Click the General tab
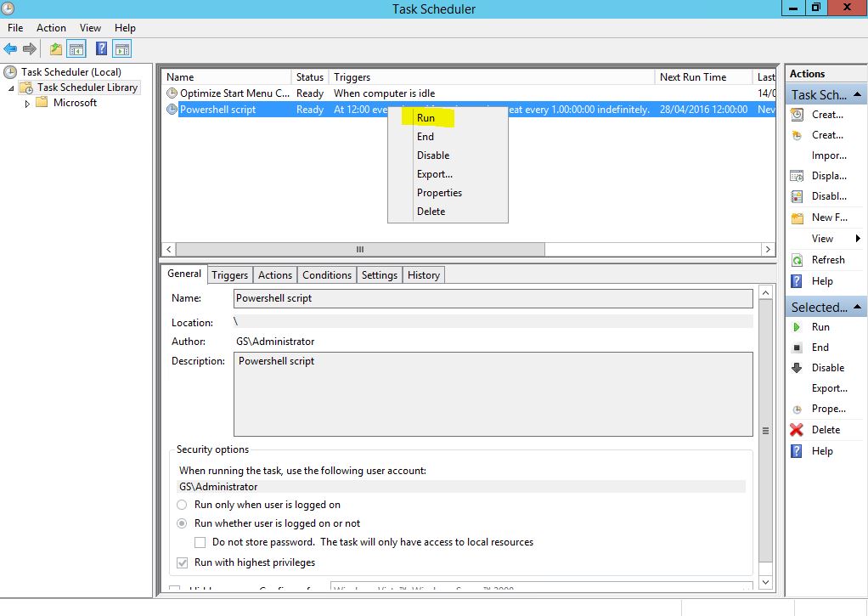 click(x=184, y=274)
